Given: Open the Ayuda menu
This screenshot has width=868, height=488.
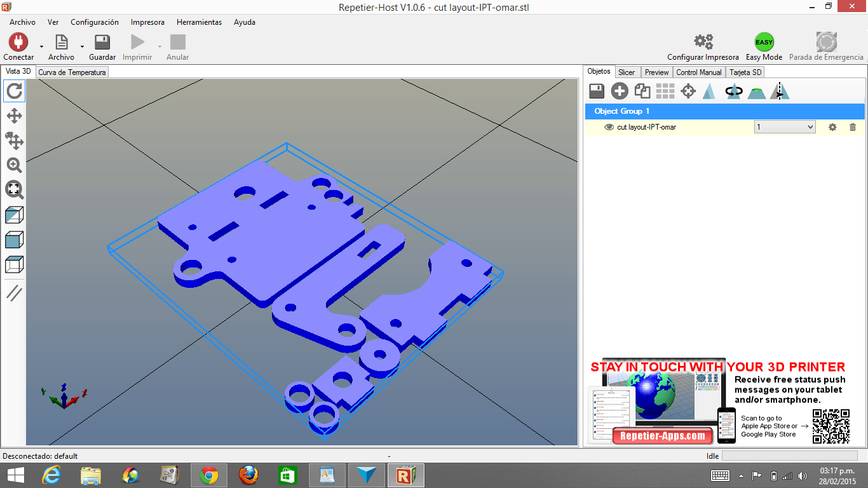Looking at the screenshot, I should [x=245, y=22].
